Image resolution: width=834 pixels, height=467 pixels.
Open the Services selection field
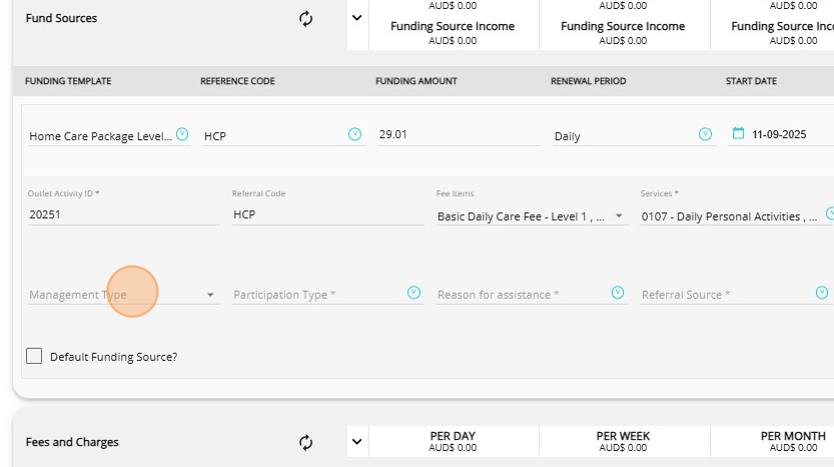click(x=730, y=216)
